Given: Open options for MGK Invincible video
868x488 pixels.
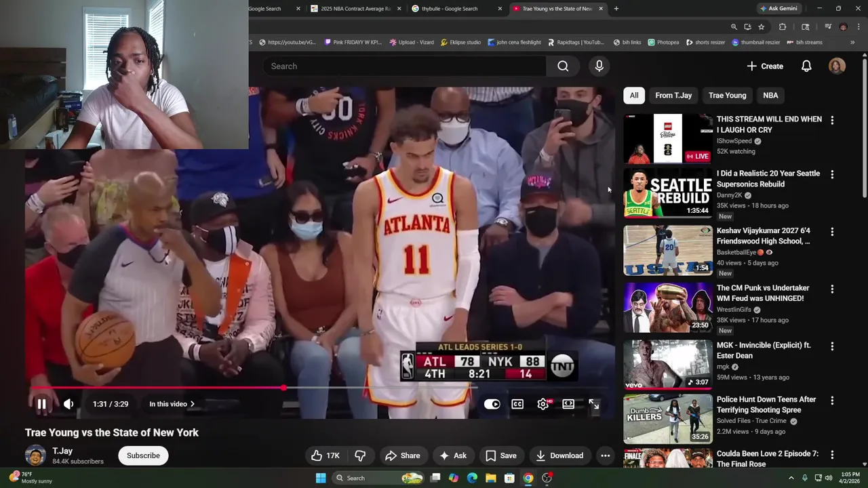Looking at the screenshot, I should click(832, 346).
